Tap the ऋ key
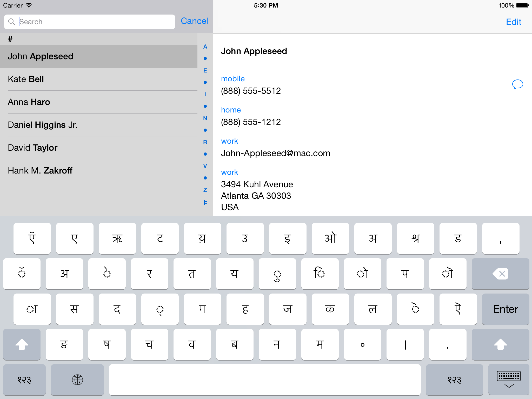 [x=117, y=238]
